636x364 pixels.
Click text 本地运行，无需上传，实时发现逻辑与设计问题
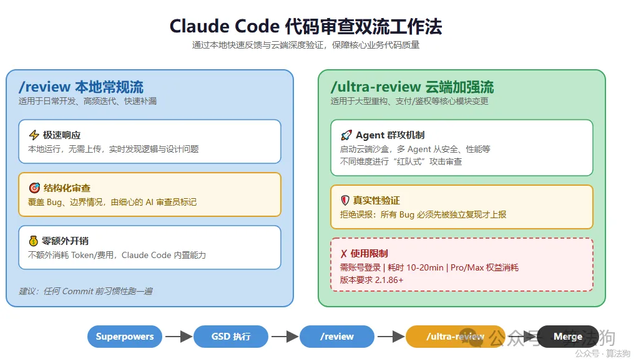(113, 149)
